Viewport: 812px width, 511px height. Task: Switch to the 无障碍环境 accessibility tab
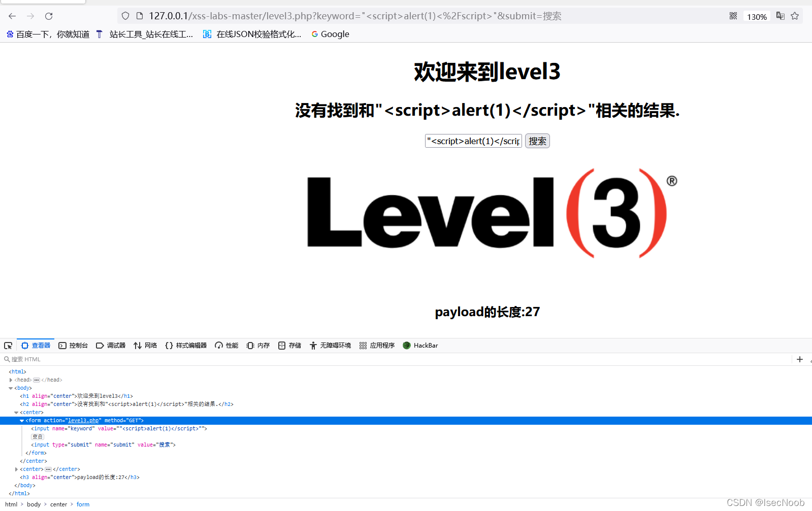click(x=330, y=346)
